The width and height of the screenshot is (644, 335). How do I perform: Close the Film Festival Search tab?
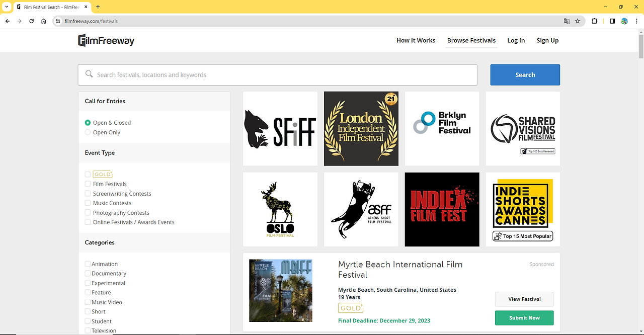[85, 7]
